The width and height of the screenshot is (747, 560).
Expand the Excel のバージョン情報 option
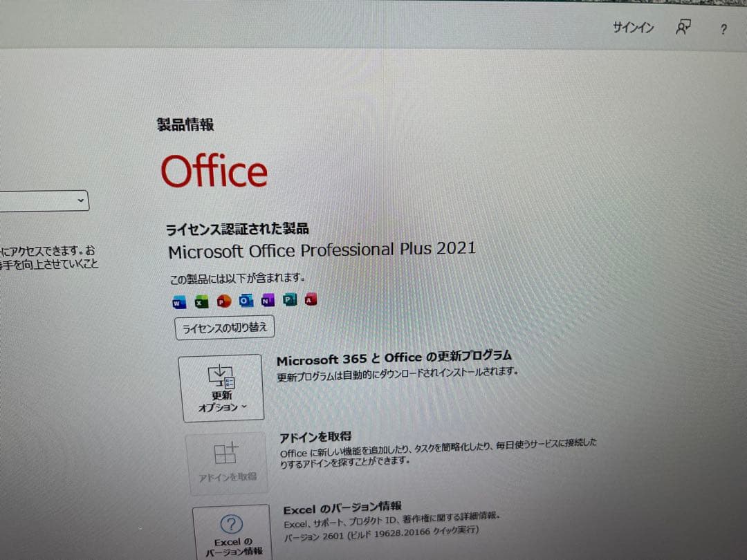pos(230,532)
